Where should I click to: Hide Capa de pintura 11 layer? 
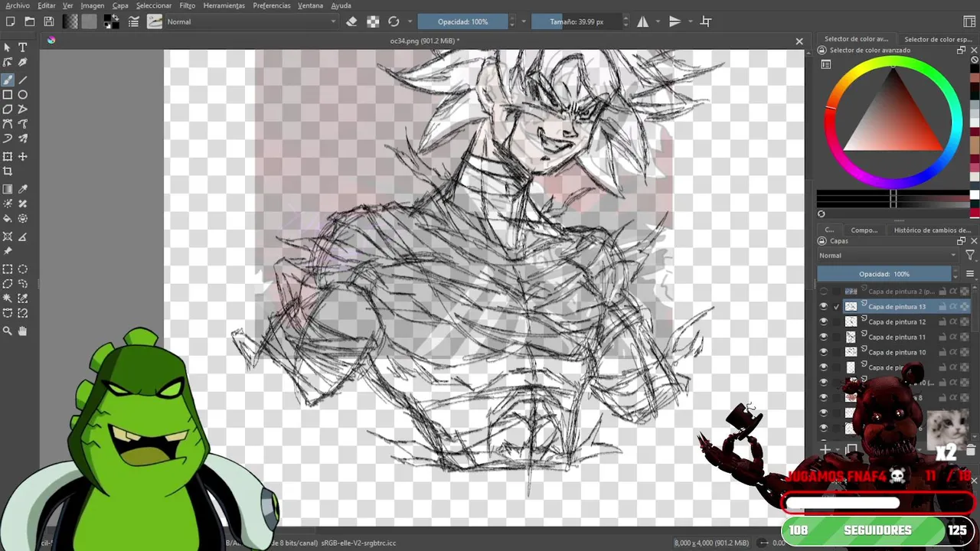(x=824, y=337)
